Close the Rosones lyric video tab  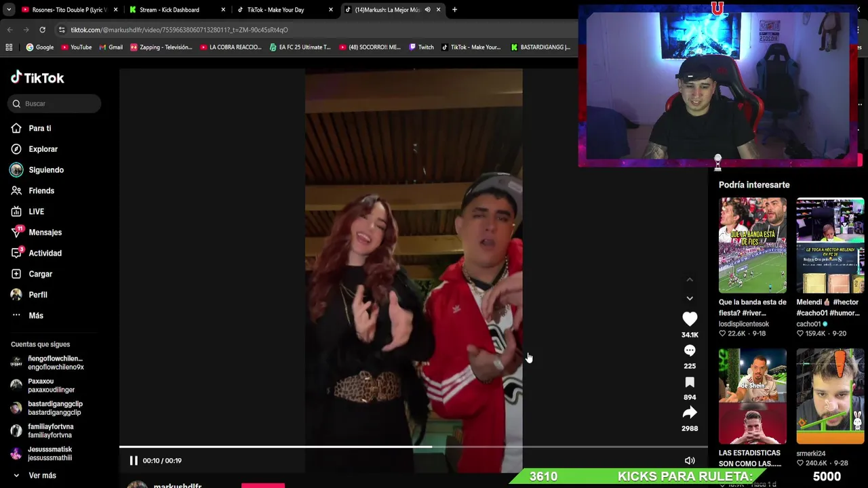115,9
